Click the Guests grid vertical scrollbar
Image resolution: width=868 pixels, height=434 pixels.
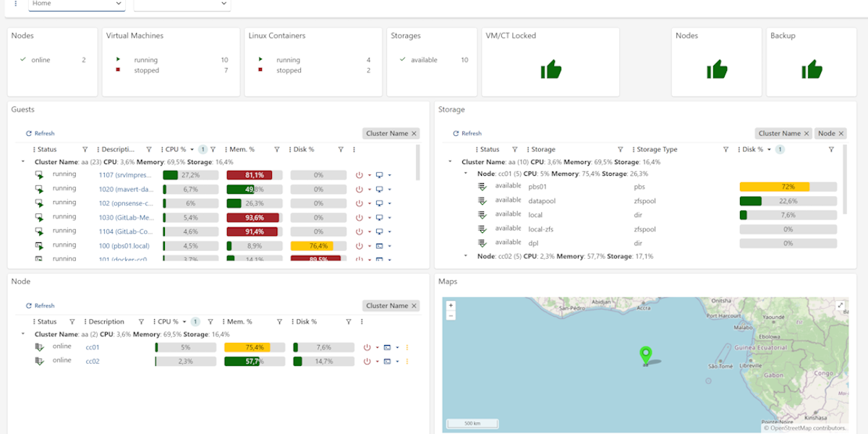click(x=417, y=163)
